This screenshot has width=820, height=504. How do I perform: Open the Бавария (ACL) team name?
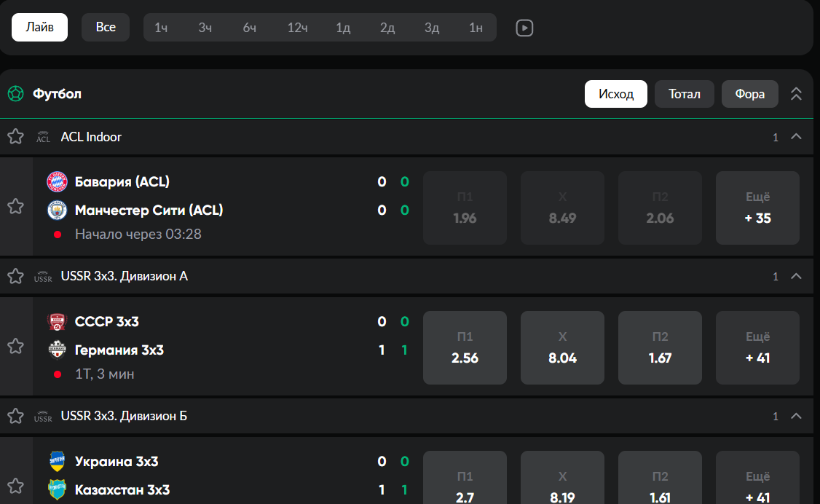point(122,182)
